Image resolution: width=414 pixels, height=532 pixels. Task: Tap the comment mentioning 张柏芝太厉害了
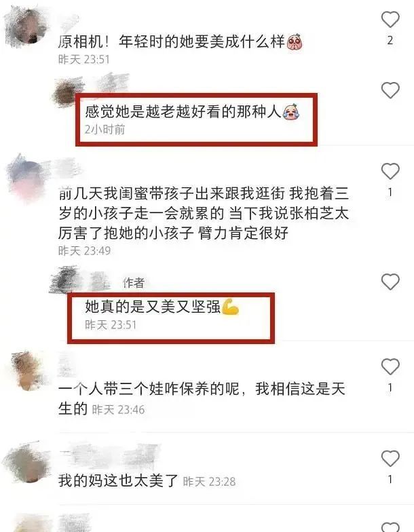pyautogui.click(x=204, y=213)
